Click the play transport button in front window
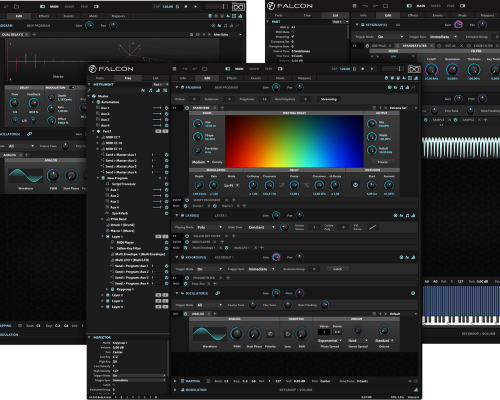Screen dimensions: 500x400 pyautogui.click(x=372, y=69)
